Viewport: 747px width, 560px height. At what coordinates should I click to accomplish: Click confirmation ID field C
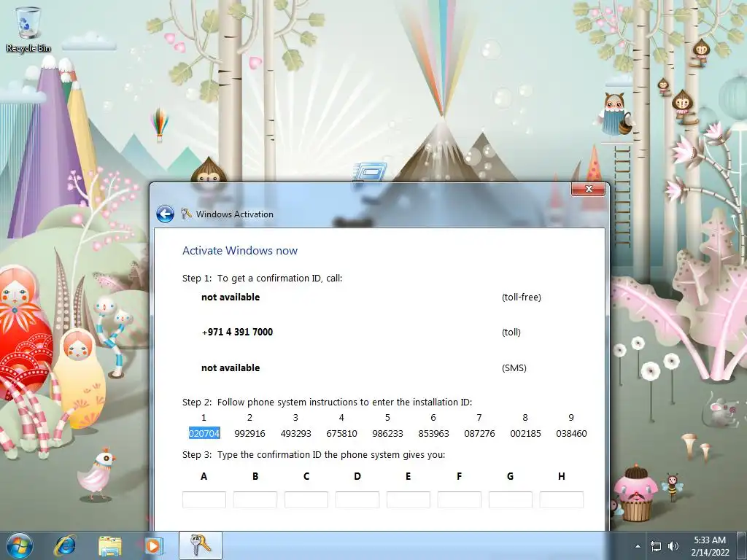306,499
